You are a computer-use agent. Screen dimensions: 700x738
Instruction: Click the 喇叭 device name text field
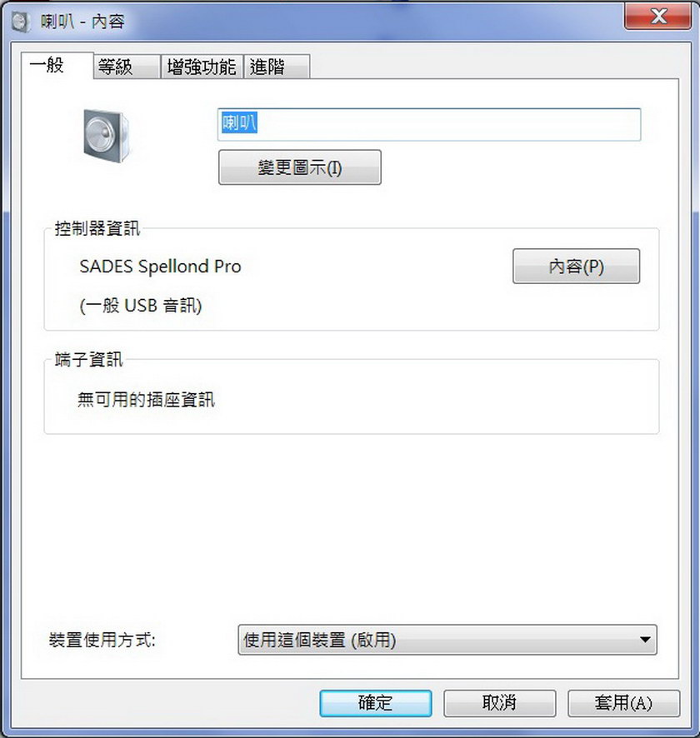[x=429, y=124]
